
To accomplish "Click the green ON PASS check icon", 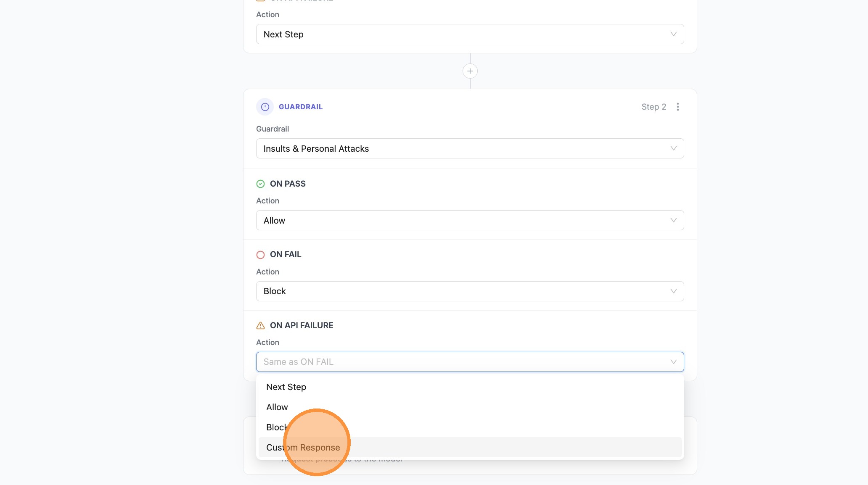I will (260, 184).
